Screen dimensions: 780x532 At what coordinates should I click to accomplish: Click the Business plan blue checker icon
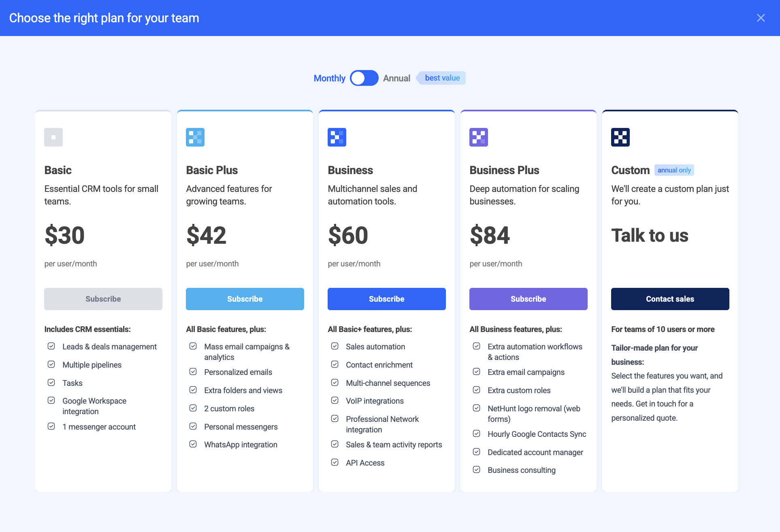pos(337,137)
